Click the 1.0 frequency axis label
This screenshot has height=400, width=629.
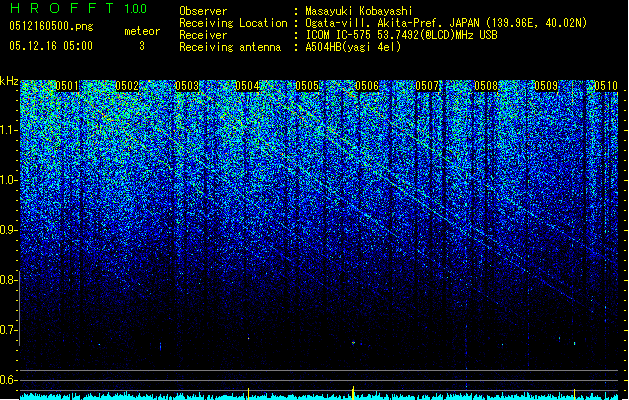tap(9, 180)
